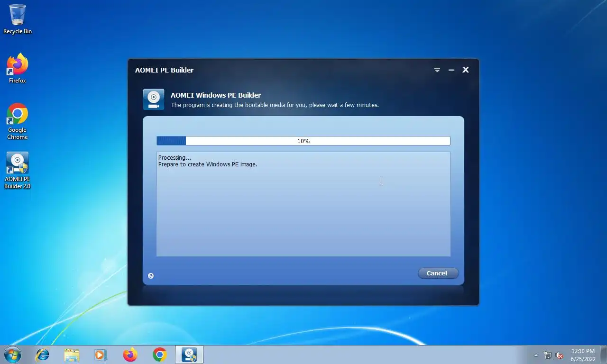
Task: Open the Windows Start menu orb
Action: 12,355
